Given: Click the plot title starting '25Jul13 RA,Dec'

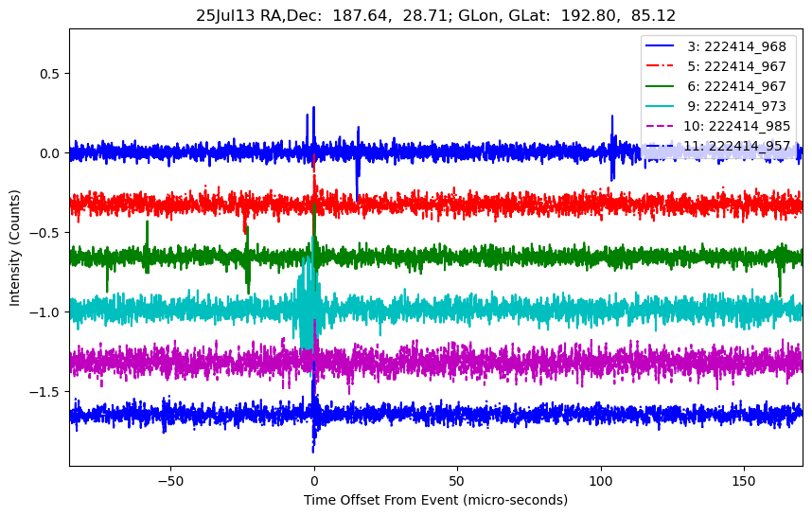Looking at the screenshot, I should click(x=435, y=15).
